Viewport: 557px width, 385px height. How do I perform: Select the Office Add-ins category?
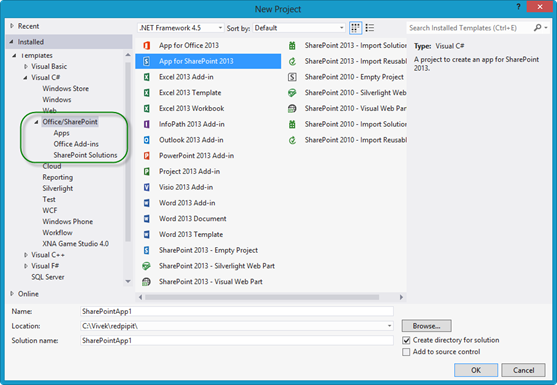point(76,144)
